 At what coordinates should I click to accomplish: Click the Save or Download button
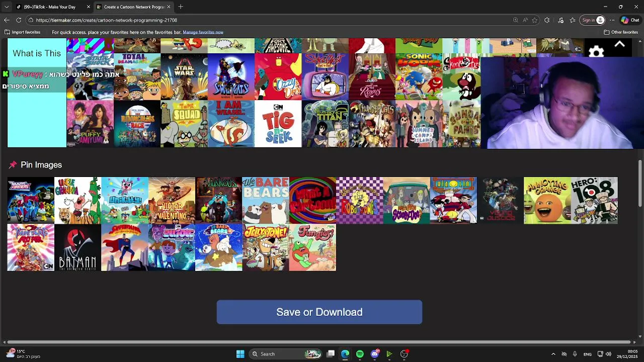[x=319, y=312]
